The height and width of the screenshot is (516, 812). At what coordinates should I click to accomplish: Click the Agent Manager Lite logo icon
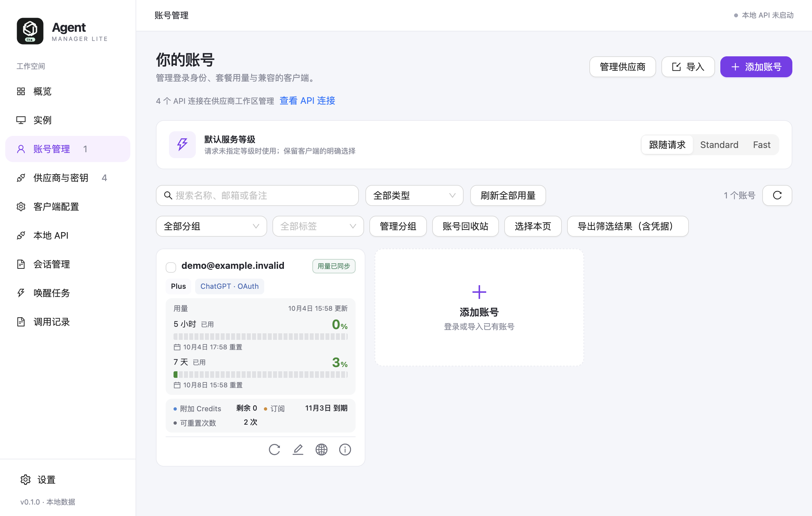tap(30, 31)
